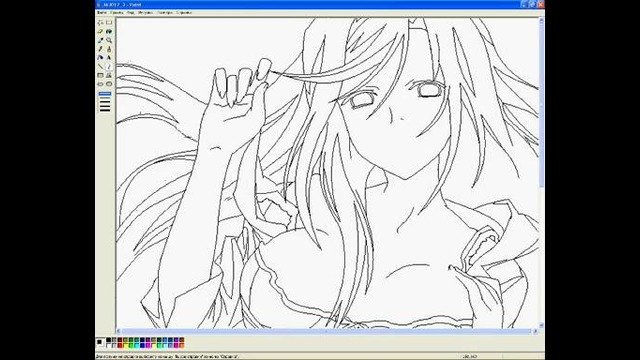Image resolution: width=640 pixels, height=360 pixels.
Task: Pick the orange color swatch
Action: (182, 346)
